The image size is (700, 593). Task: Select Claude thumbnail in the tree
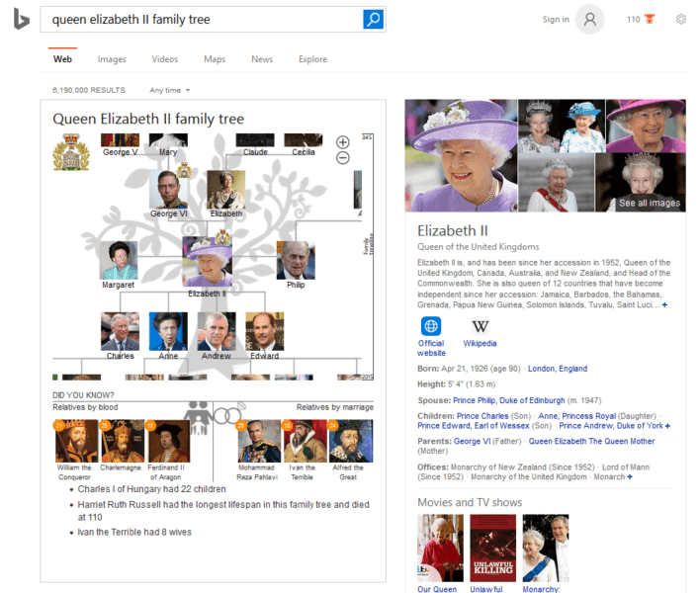tap(255, 140)
